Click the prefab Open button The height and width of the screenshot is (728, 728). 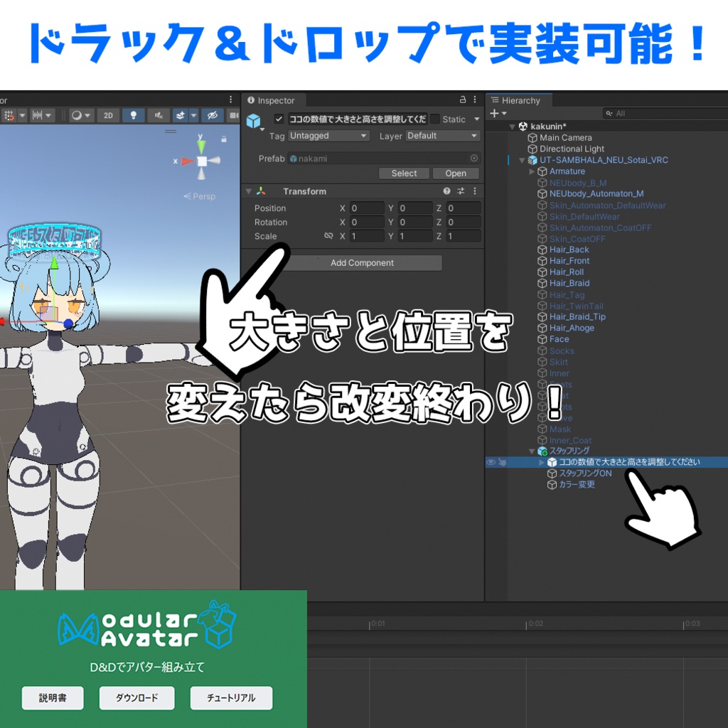(456, 173)
